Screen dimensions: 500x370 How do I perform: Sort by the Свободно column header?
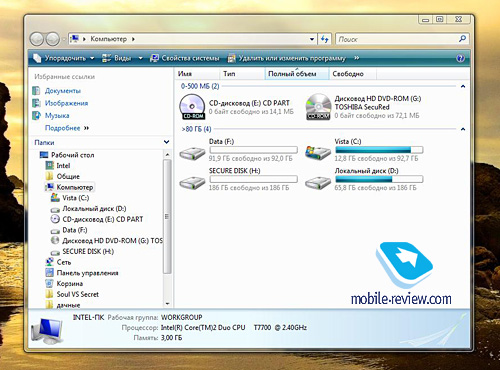(353, 74)
